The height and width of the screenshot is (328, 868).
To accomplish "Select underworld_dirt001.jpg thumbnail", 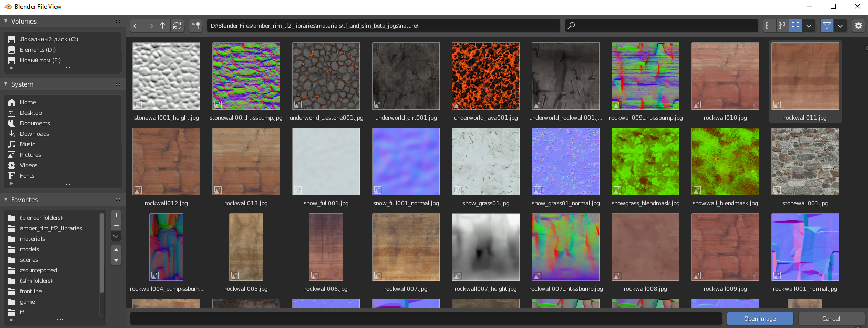I will [x=406, y=76].
